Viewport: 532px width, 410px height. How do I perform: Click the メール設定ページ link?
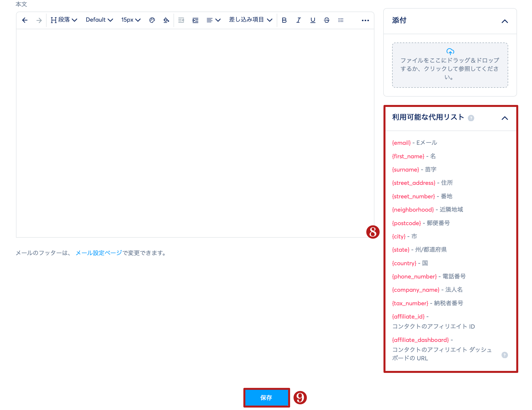[99, 253]
